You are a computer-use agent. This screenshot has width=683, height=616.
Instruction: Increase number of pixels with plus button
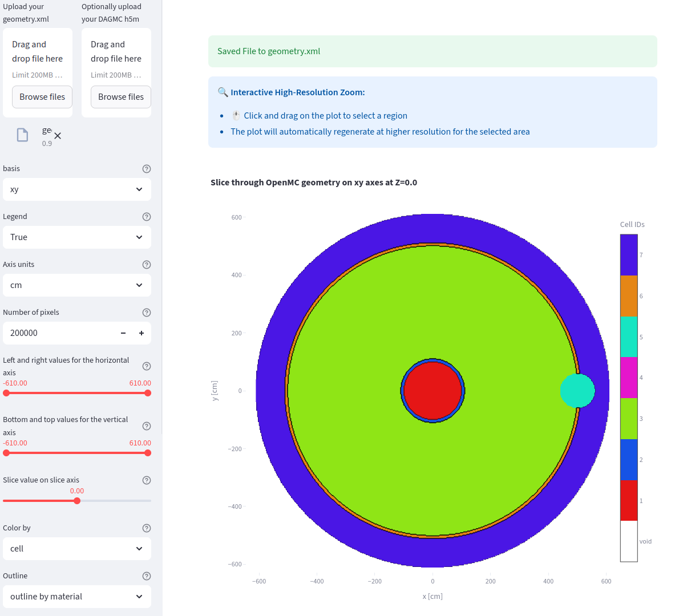click(x=142, y=333)
